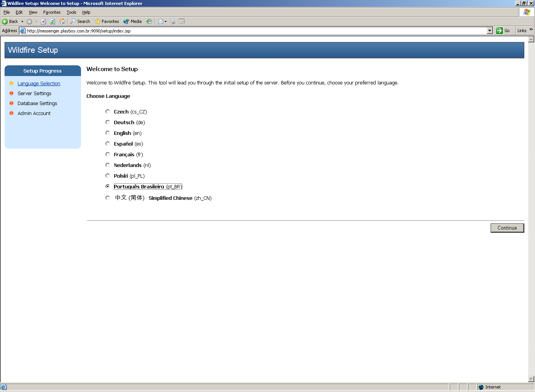Select the English (en) radio button
Image resolution: width=535 pixels, height=392 pixels.
coord(108,133)
